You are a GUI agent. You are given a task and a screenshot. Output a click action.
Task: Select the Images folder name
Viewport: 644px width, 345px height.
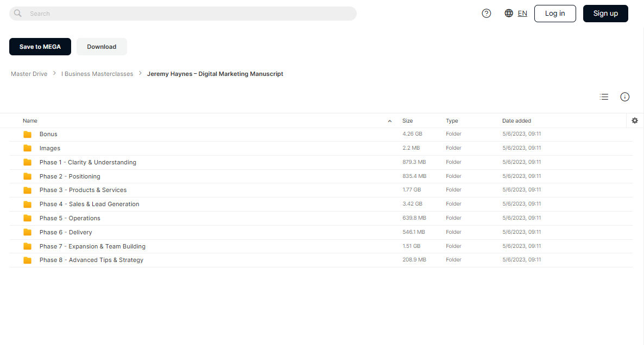click(50, 148)
